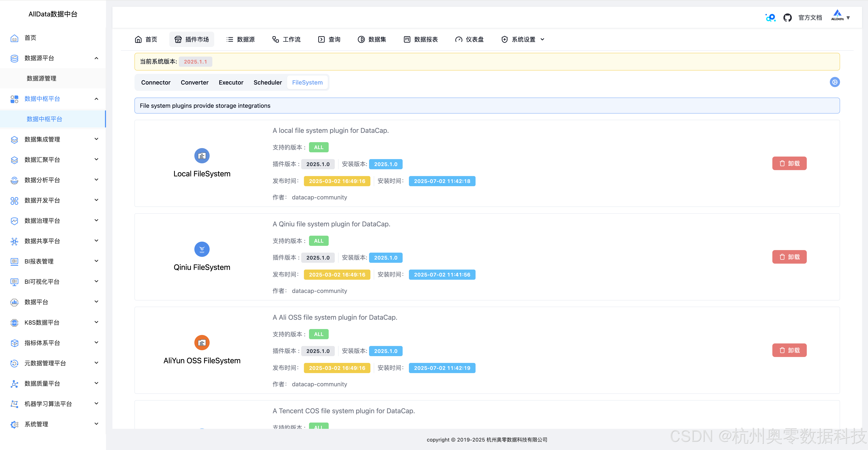This screenshot has width=868, height=450.
Task: Collapse the 数据源平台 menu chevron
Action: 96,58
